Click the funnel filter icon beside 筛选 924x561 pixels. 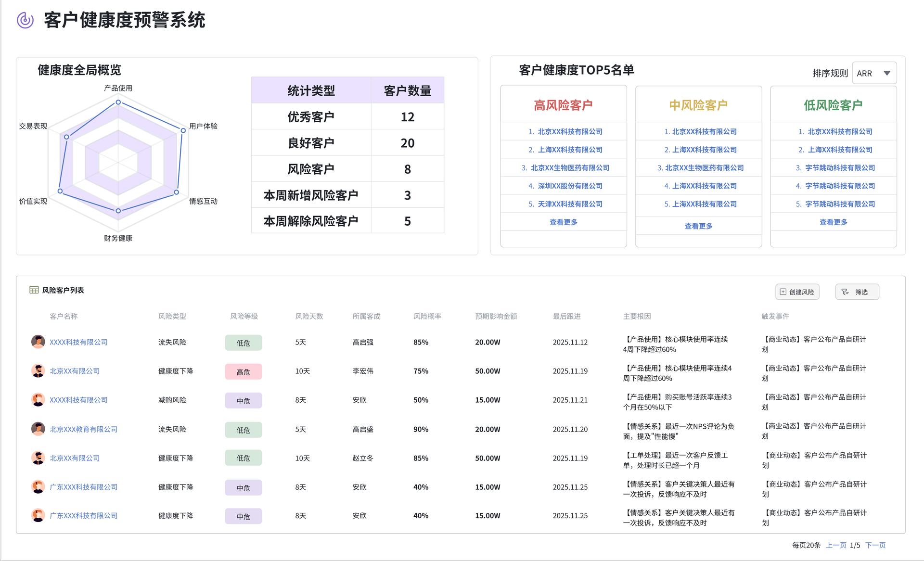pos(845,292)
